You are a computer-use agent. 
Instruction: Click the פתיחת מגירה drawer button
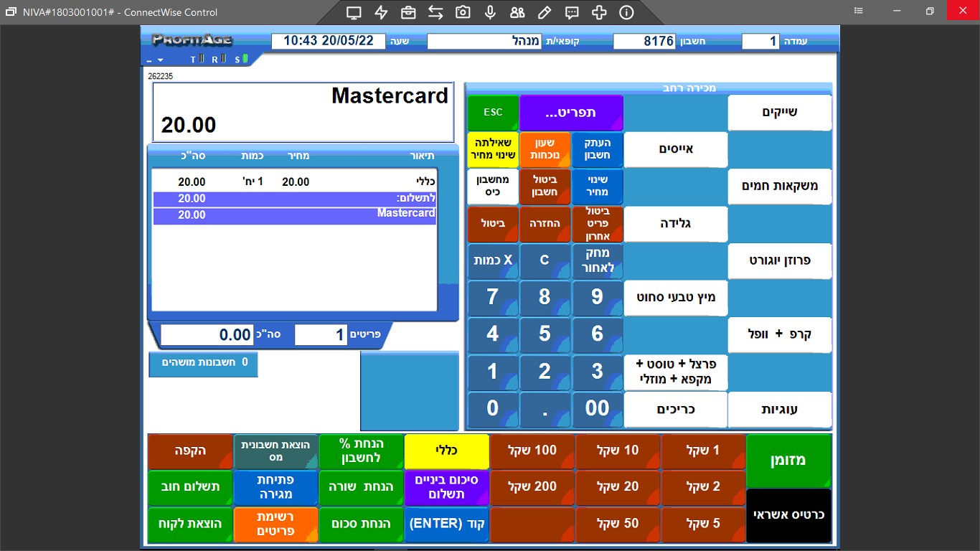tap(275, 488)
